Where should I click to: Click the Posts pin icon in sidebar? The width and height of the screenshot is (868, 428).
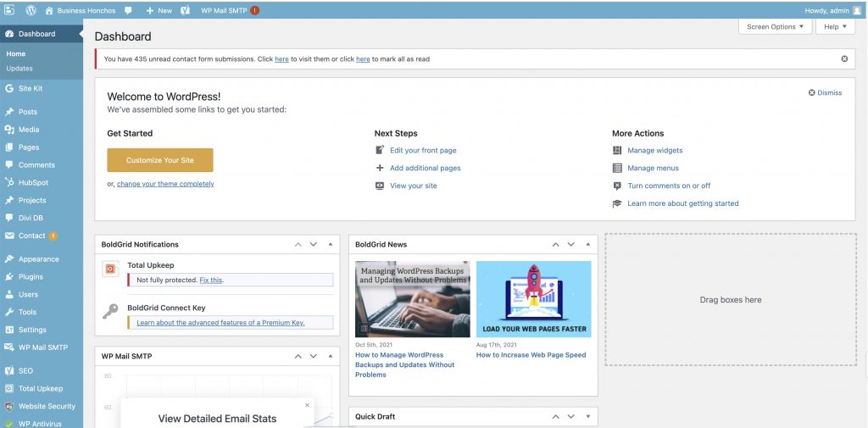tap(9, 112)
